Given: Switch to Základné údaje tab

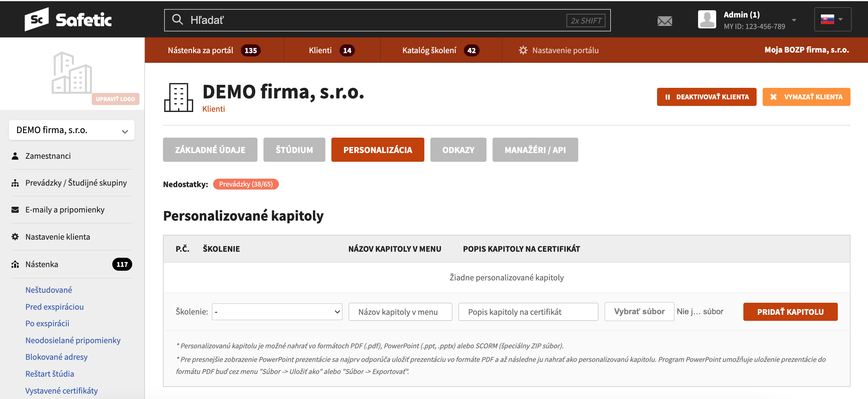Looking at the screenshot, I should [x=210, y=150].
